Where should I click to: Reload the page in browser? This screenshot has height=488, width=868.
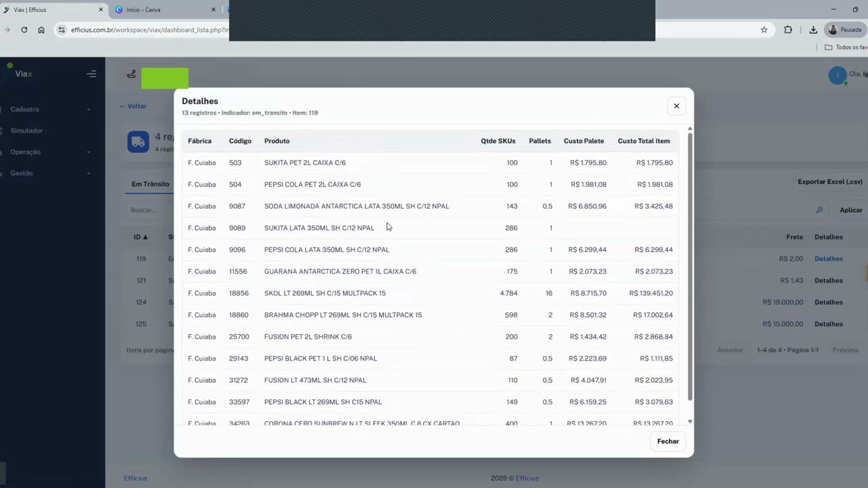pyautogui.click(x=24, y=30)
